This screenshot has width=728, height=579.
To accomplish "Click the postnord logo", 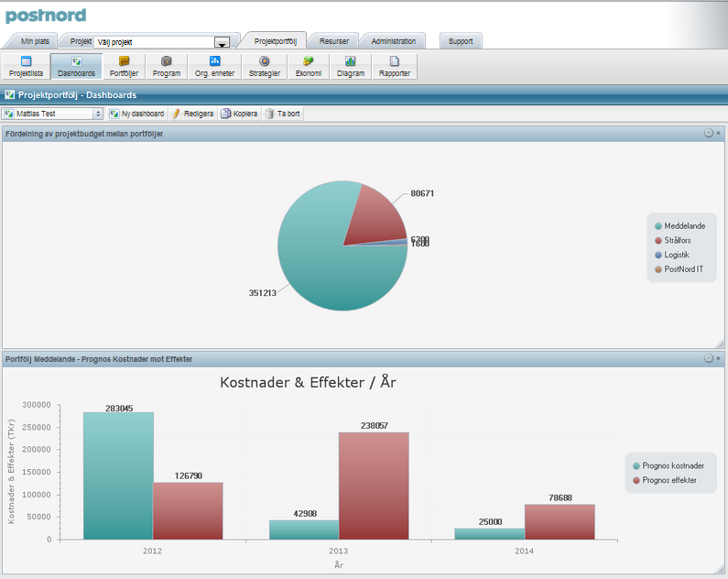I will coord(46,16).
